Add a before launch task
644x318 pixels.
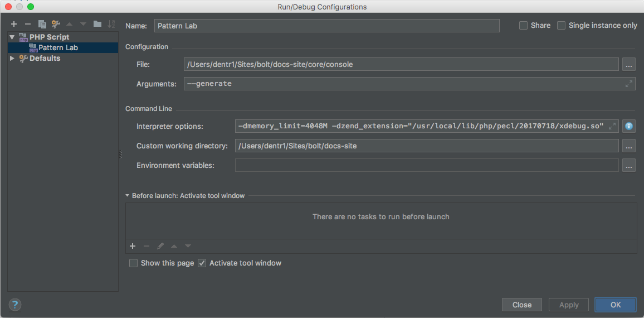(x=133, y=246)
